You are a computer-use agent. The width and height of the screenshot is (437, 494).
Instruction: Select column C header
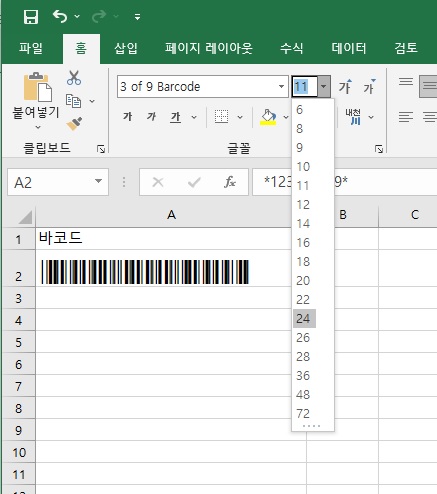point(414,215)
